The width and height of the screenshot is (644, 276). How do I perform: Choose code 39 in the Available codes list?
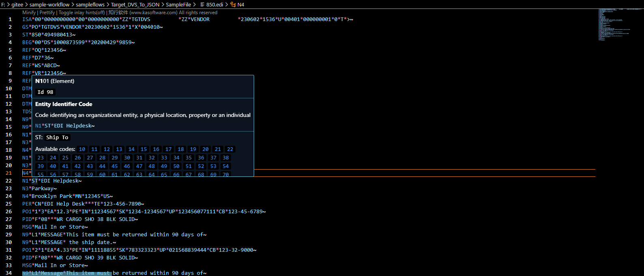tap(41, 166)
